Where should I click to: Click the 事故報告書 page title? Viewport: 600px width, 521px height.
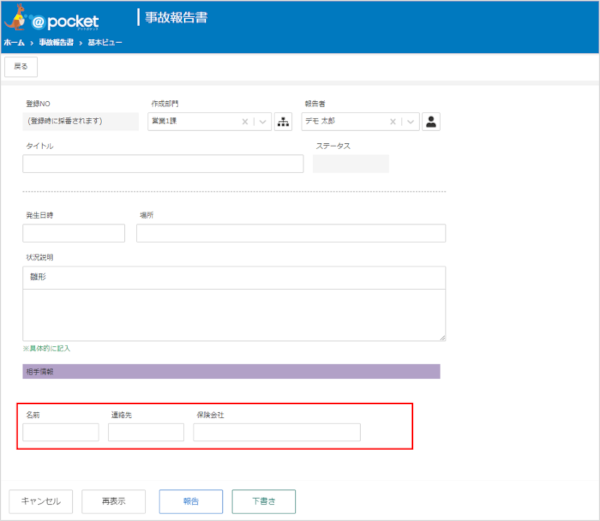tap(176, 18)
